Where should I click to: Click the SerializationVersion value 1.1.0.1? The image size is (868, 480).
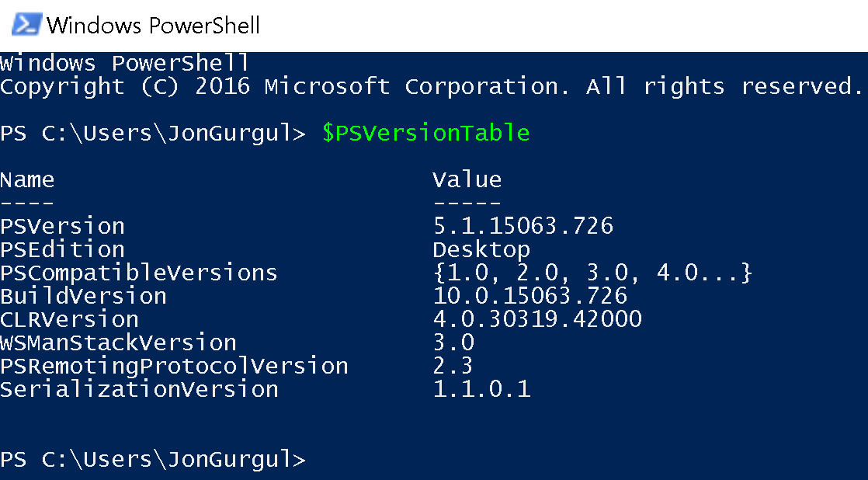pyautogui.click(x=481, y=388)
